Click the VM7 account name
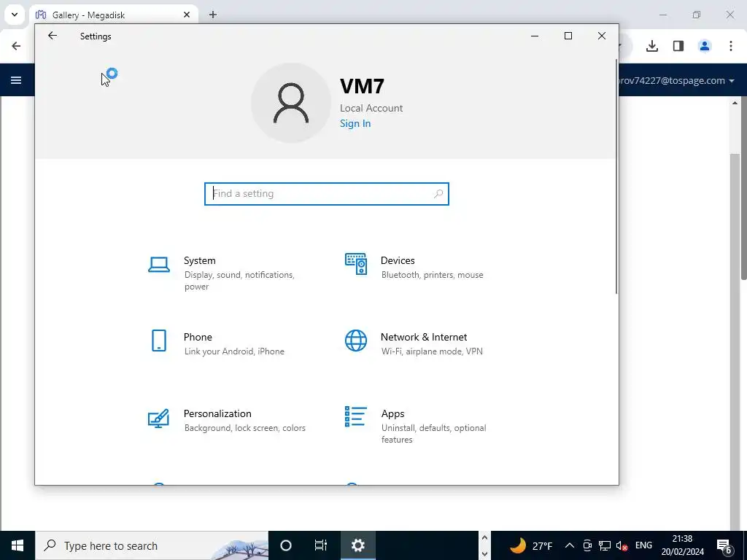 [362, 86]
